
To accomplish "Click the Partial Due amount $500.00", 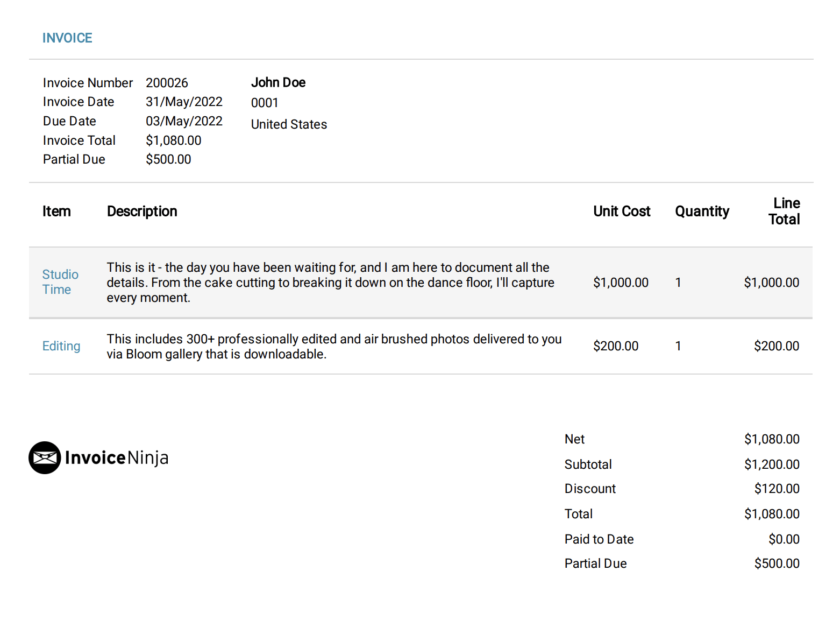I will point(168,159).
